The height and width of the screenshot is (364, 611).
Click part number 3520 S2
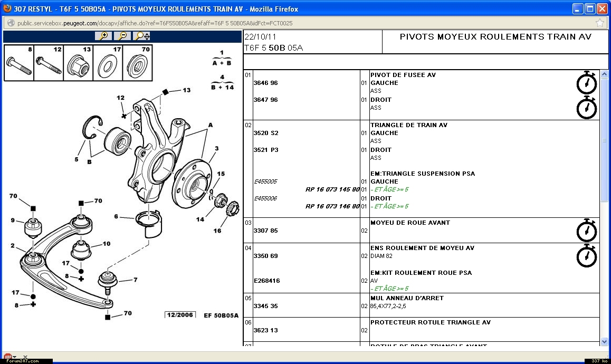[x=266, y=133]
